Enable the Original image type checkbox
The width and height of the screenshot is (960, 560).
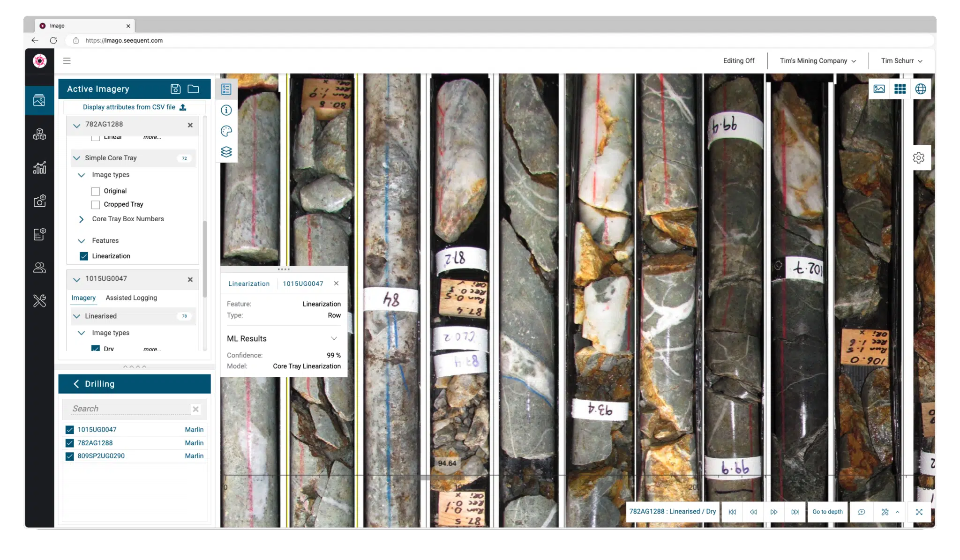(x=95, y=191)
